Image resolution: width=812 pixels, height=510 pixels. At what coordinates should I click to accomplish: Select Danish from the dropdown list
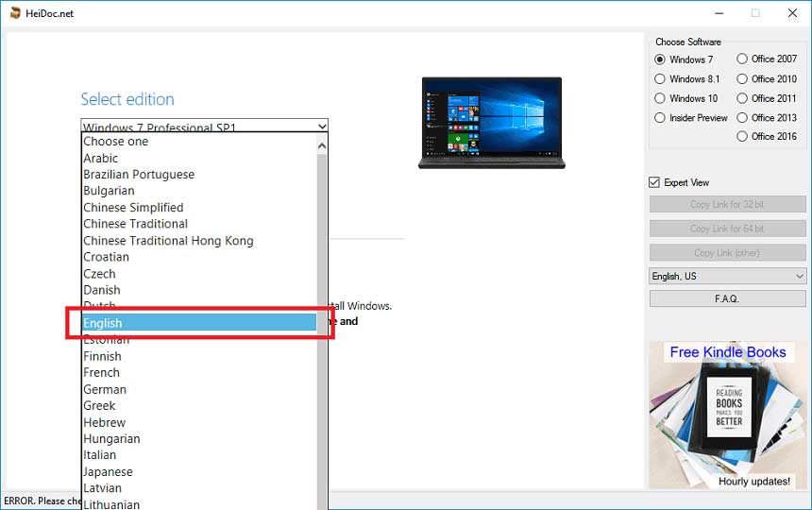point(199,290)
